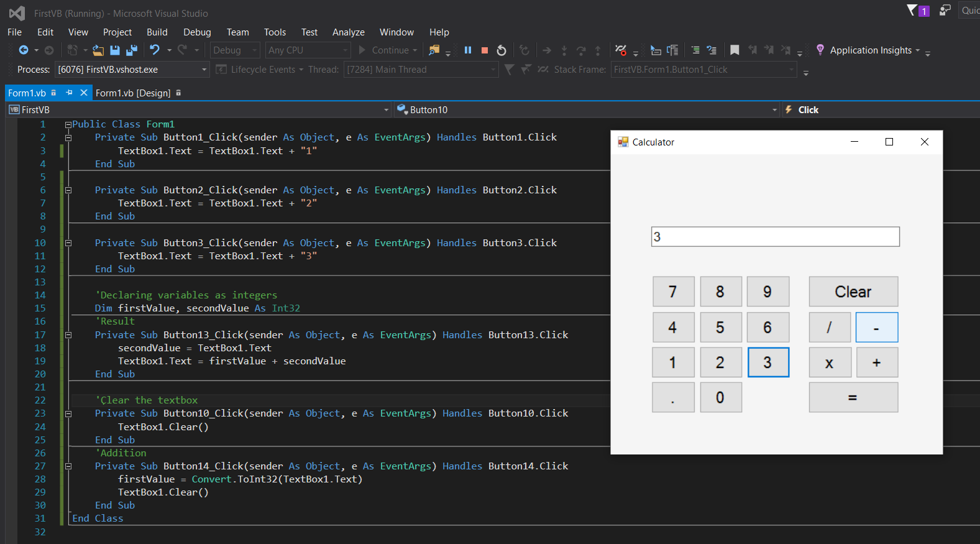Open the Main Thread dropdown
Viewport: 980px width, 544px height.
tap(421, 70)
